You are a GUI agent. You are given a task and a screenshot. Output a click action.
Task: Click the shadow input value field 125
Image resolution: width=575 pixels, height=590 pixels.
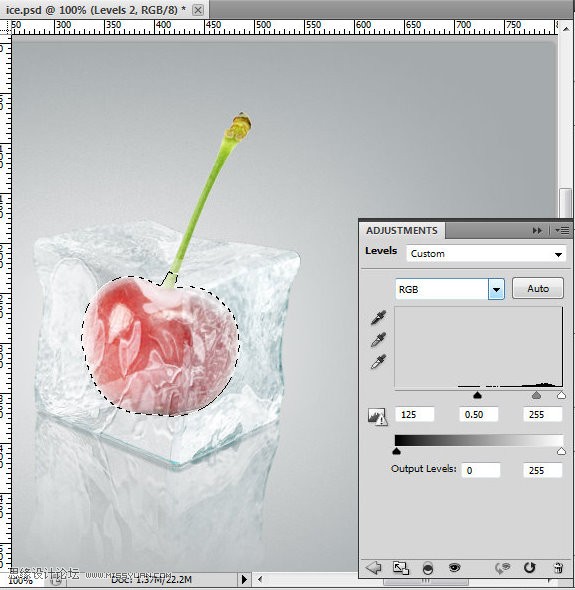pos(415,414)
